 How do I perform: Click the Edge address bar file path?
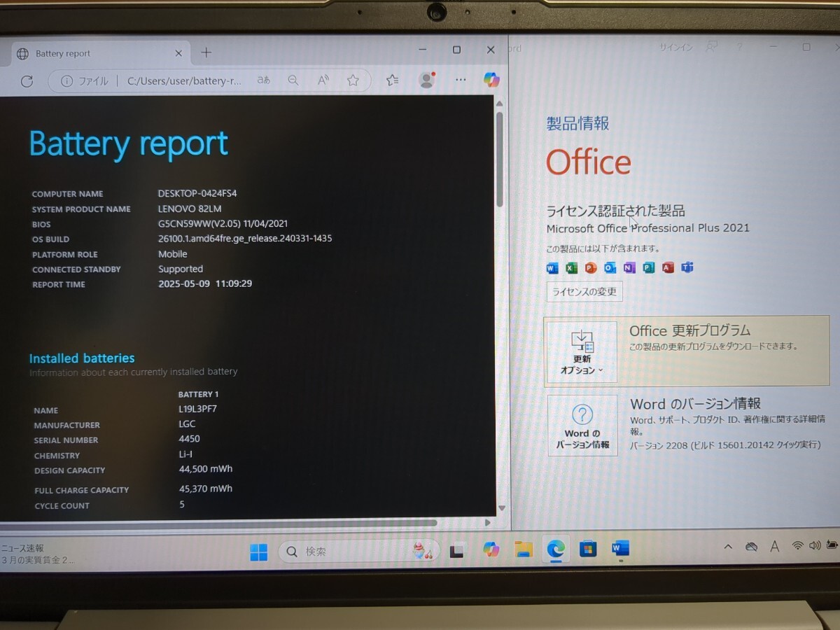tap(185, 81)
